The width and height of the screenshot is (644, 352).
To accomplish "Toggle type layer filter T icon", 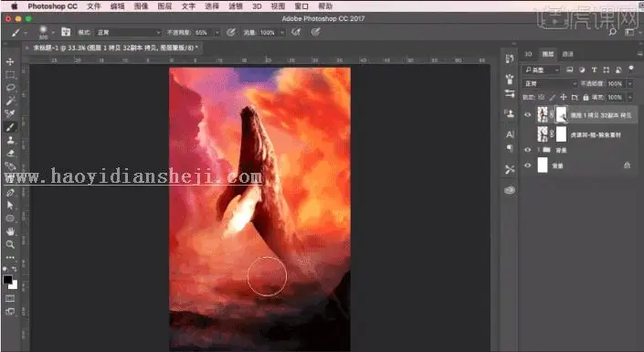I will tap(595, 69).
